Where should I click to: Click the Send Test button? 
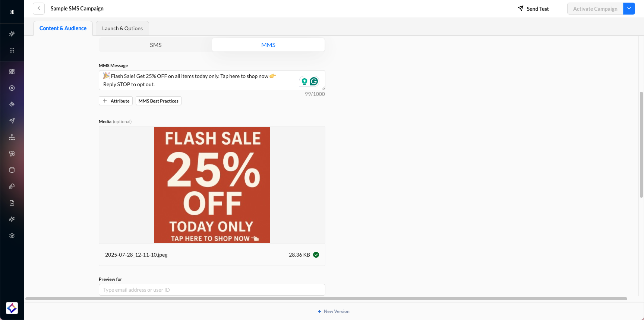click(x=533, y=9)
